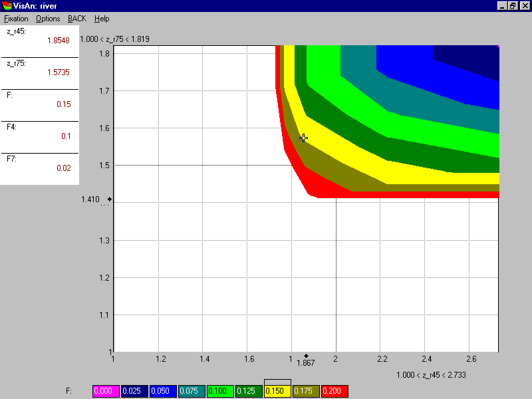
Task: Select the teal 0.075 color swatch
Action: [192, 391]
